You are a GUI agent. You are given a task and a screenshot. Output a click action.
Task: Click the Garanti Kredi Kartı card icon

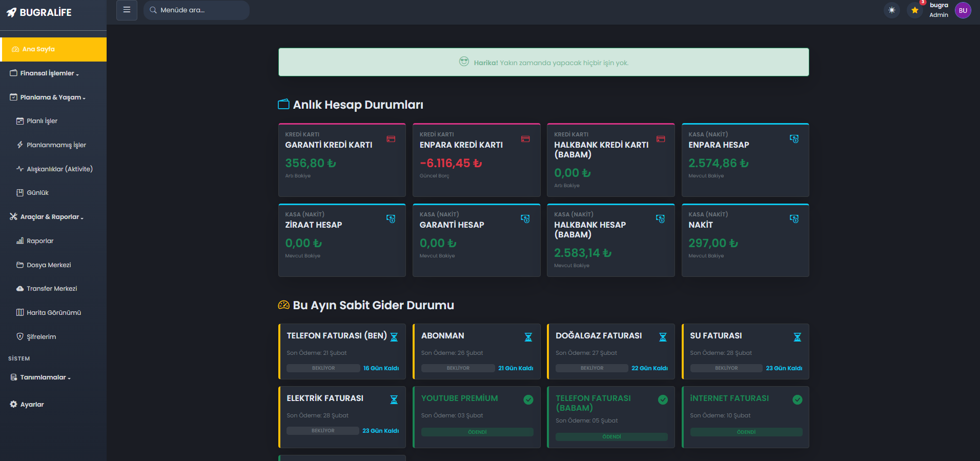pyautogui.click(x=391, y=139)
